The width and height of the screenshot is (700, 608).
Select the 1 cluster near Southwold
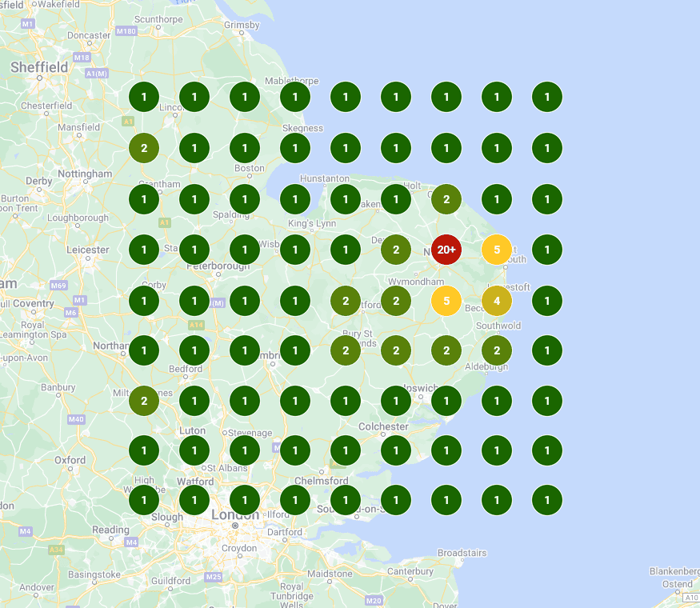547,350
